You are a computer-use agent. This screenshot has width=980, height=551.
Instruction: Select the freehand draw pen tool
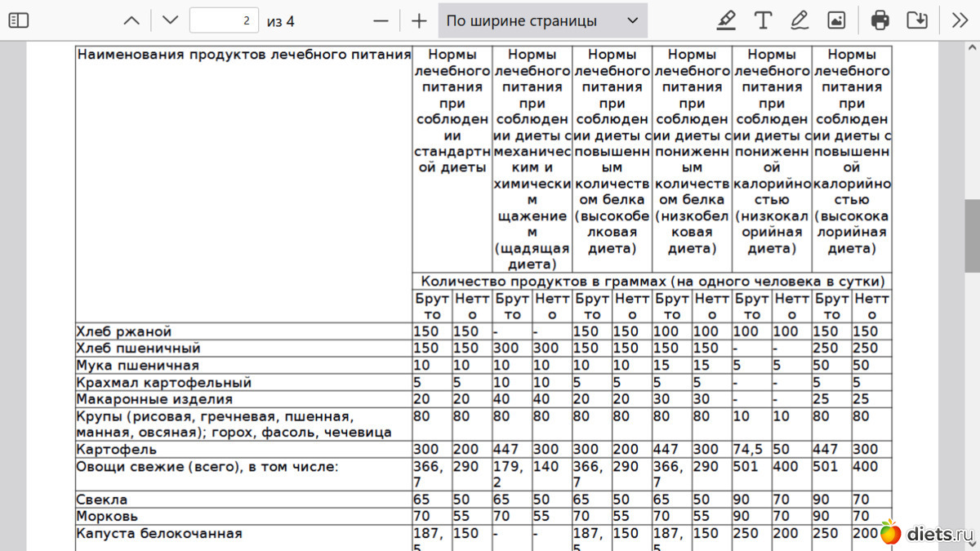(800, 20)
